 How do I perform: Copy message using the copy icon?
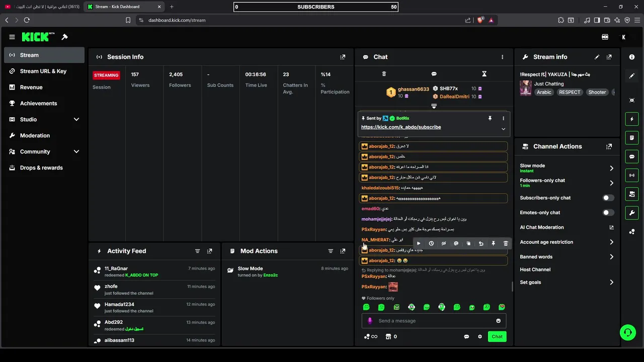point(468,243)
